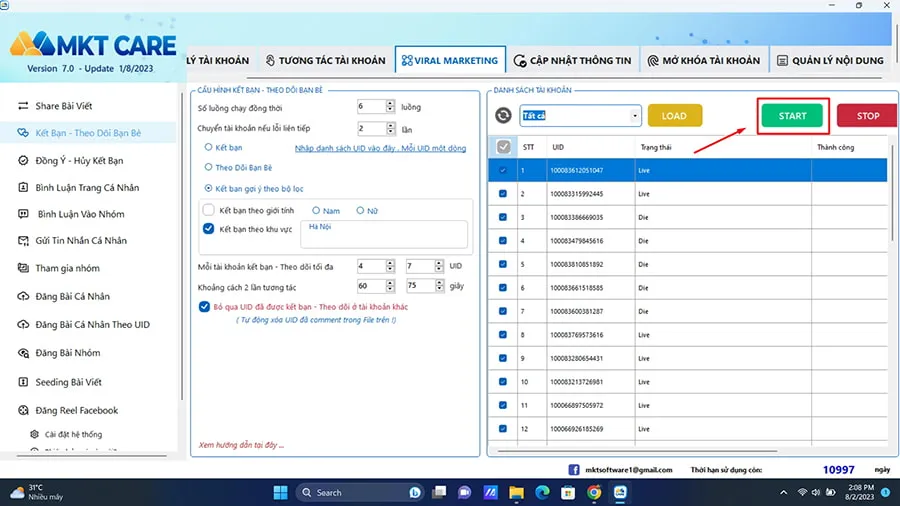Image resolution: width=900 pixels, height=506 pixels.
Task: Open the Cập Nhật Thông Tin tab
Action: pos(572,61)
